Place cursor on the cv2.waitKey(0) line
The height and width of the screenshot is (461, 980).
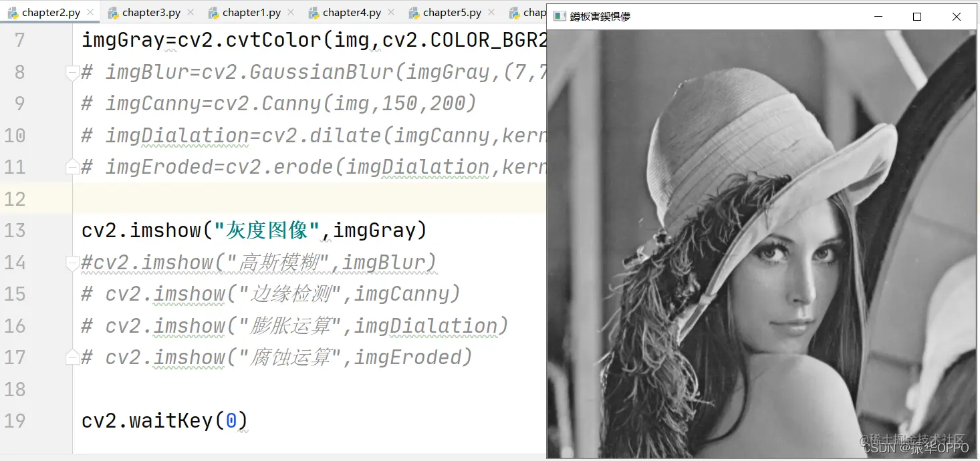pos(164,421)
